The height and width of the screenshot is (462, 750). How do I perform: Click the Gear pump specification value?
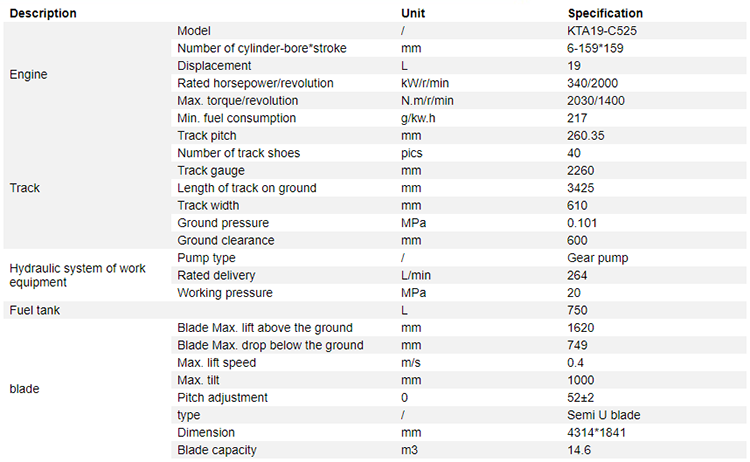[x=597, y=258]
